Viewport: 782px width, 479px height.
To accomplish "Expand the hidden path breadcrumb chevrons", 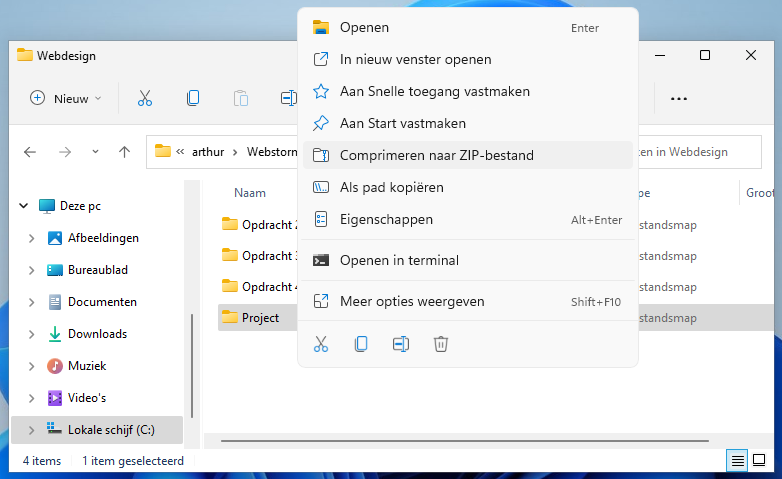I will tap(180, 152).
